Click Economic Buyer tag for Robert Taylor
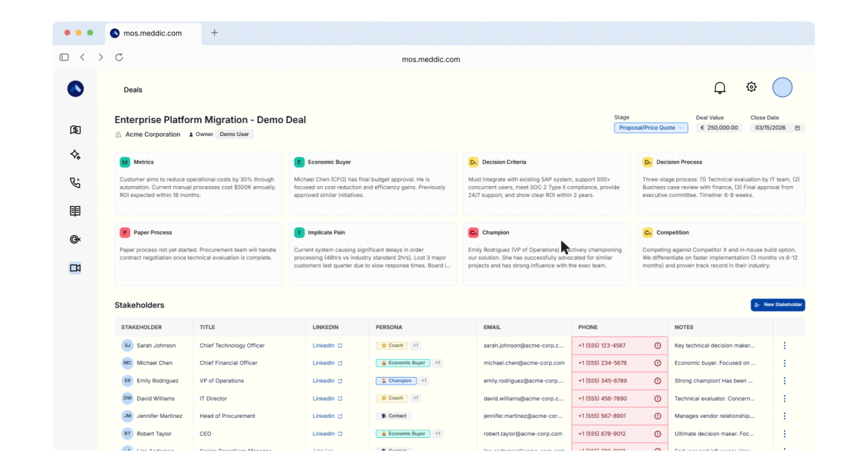The height and width of the screenshot is (472, 868). tap(403, 434)
